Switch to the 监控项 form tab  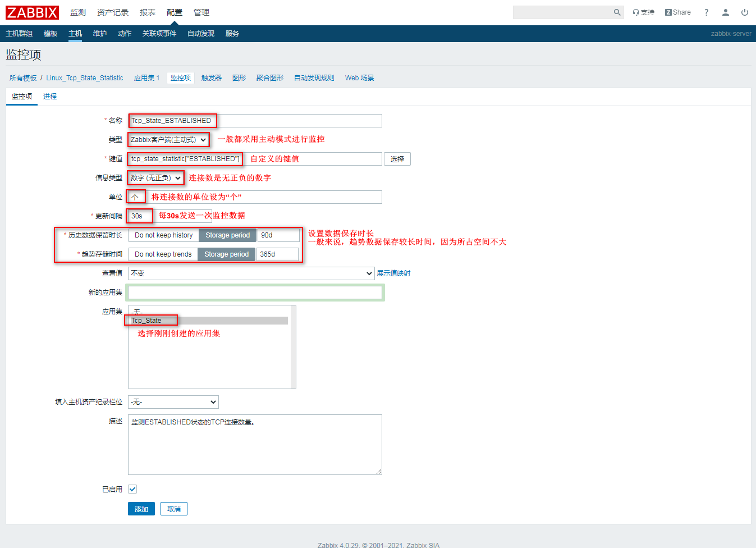click(22, 97)
